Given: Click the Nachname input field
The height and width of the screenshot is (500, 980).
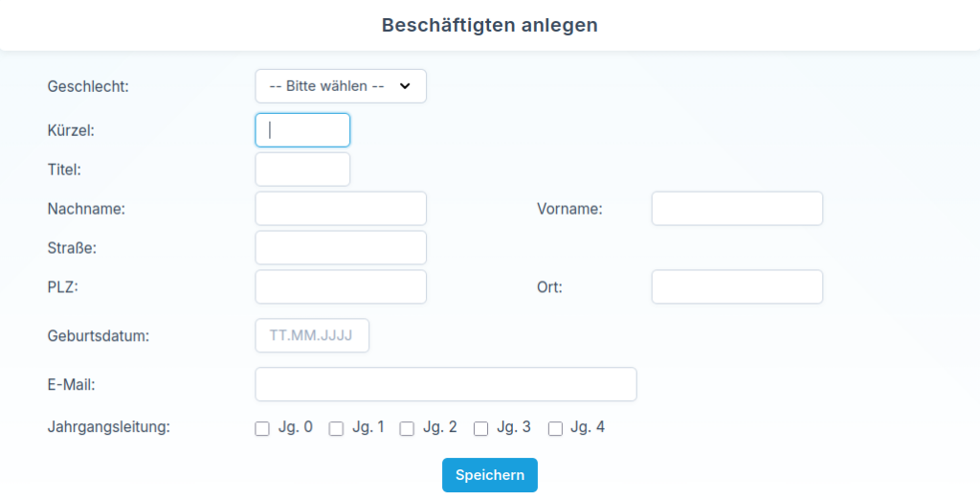Looking at the screenshot, I should (341, 208).
